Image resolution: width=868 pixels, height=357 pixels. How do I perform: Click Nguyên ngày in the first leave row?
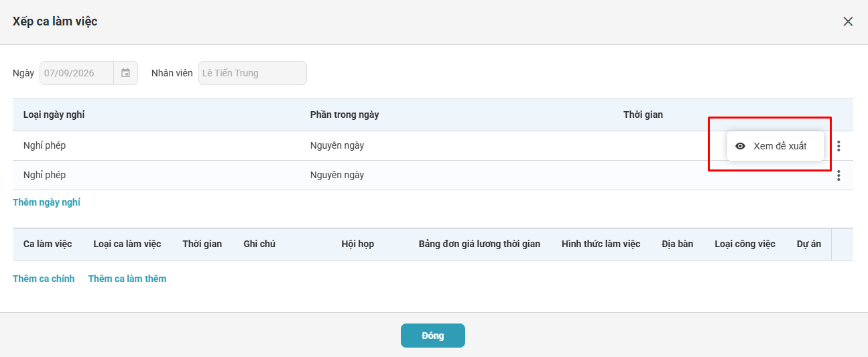[337, 146]
